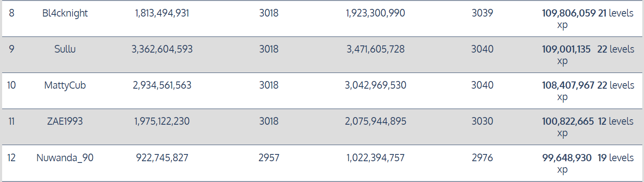This screenshot has width=644, height=182.
Task: Select Nuwanda_90's starting level 2957
Action: tap(269, 158)
